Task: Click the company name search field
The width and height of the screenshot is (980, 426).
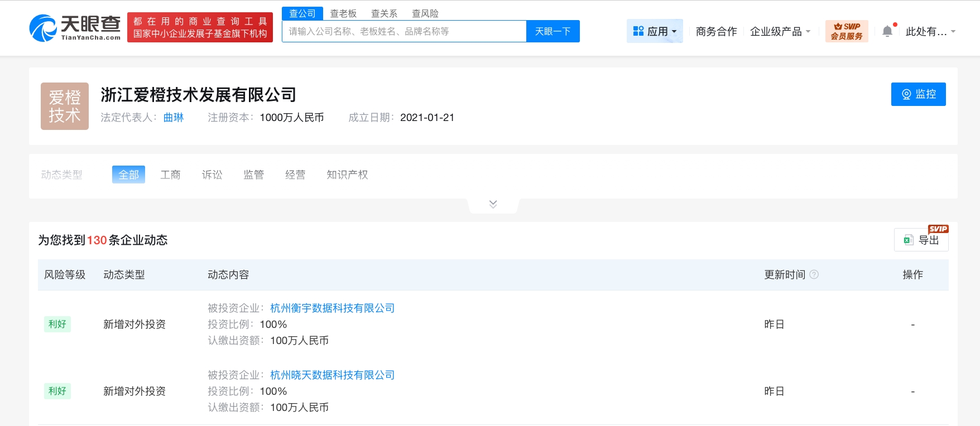Action: (x=404, y=31)
